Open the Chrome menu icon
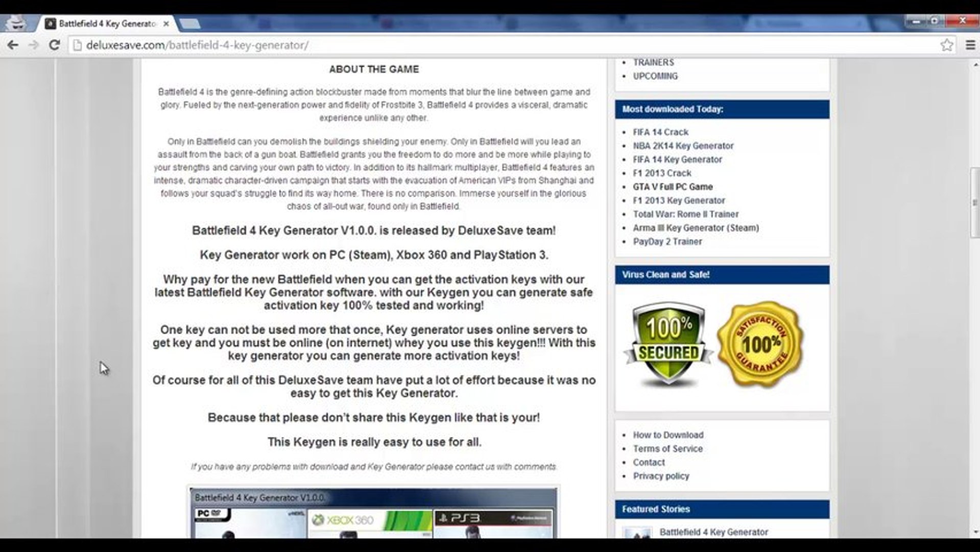The width and height of the screenshot is (980, 552). pos(970,45)
